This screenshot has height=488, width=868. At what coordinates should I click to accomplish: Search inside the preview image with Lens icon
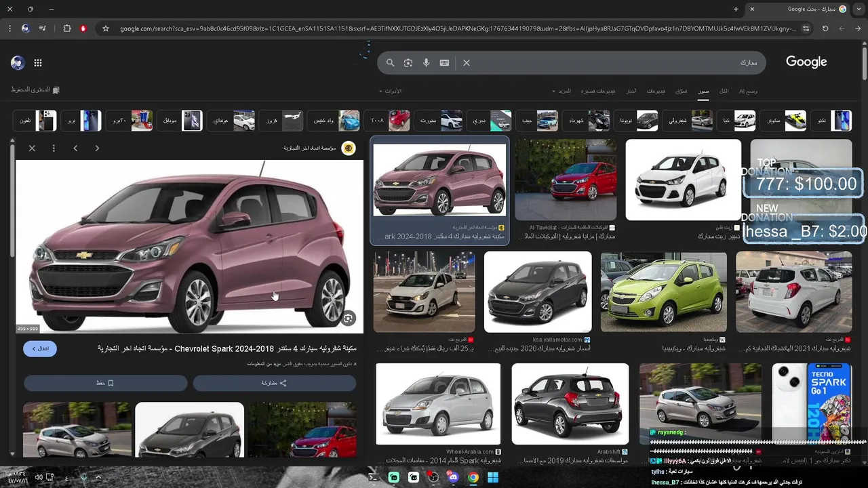coord(348,318)
